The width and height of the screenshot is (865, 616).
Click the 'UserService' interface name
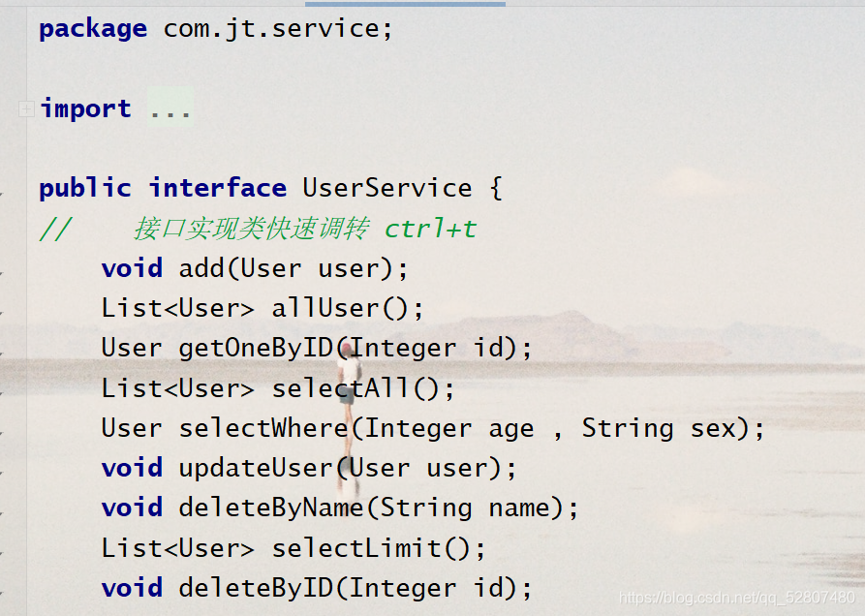click(x=387, y=188)
